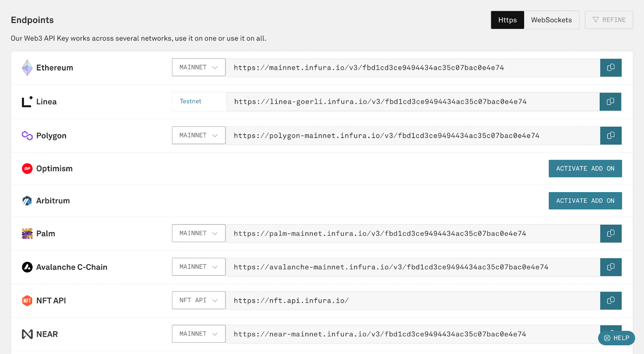This screenshot has width=644, height=354.
Task: Copy the Palm mainnet endpoint URL
Action: tap(611, 233)
